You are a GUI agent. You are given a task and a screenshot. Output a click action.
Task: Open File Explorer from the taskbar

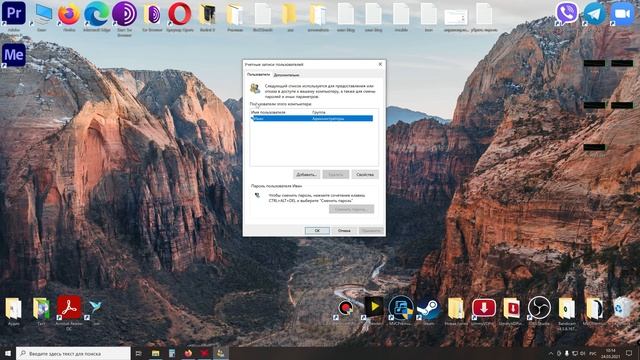point(156,353)
